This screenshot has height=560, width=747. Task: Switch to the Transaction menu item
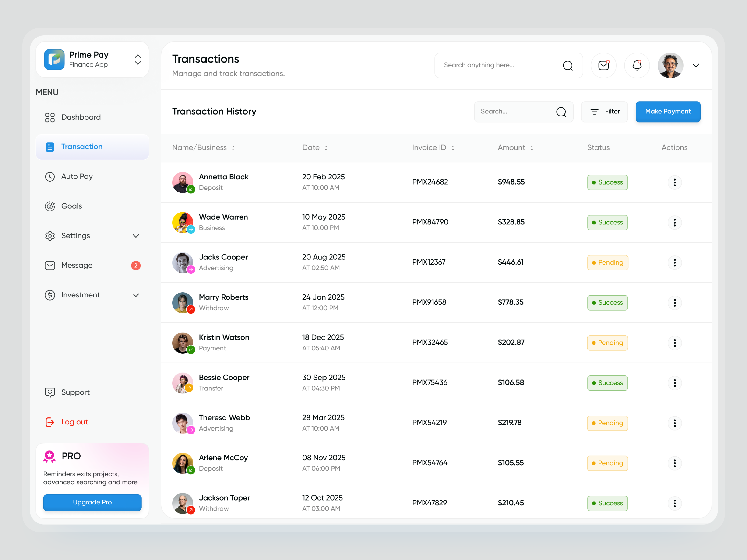click(82, 147)
